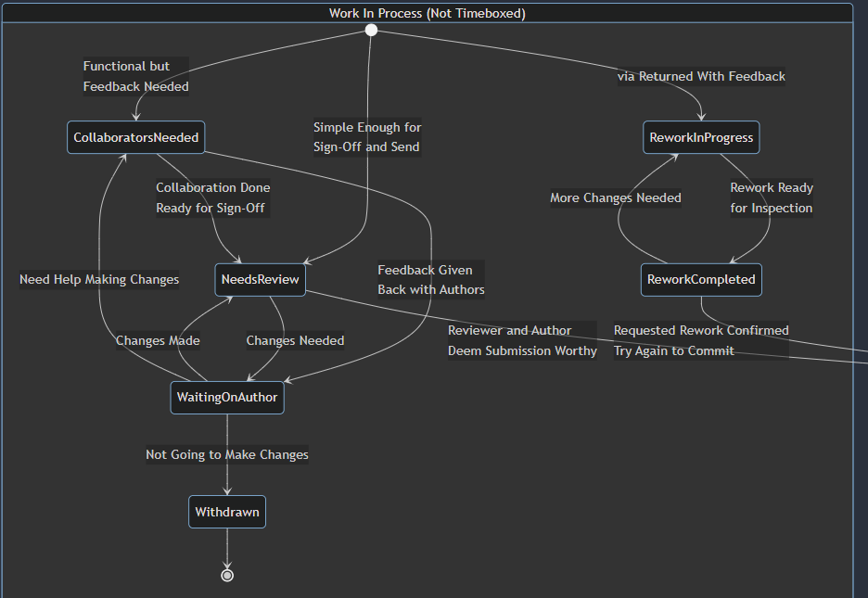Select the 'via Returned With Feedback' label

tap(701, 76)
